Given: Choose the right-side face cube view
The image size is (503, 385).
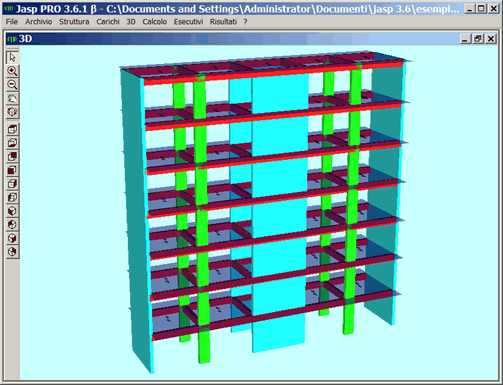Looking at the screenshot, I should coord(12,184).
